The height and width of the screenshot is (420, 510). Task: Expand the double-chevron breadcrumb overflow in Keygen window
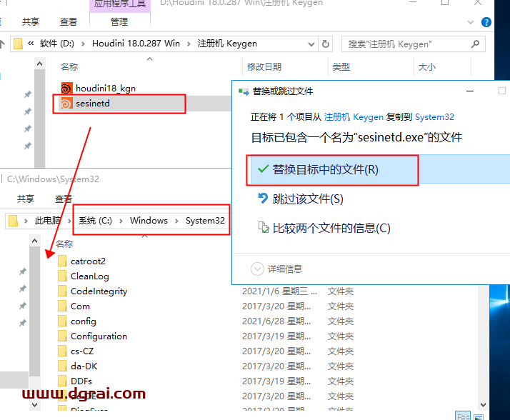click(x=31, y=44)
